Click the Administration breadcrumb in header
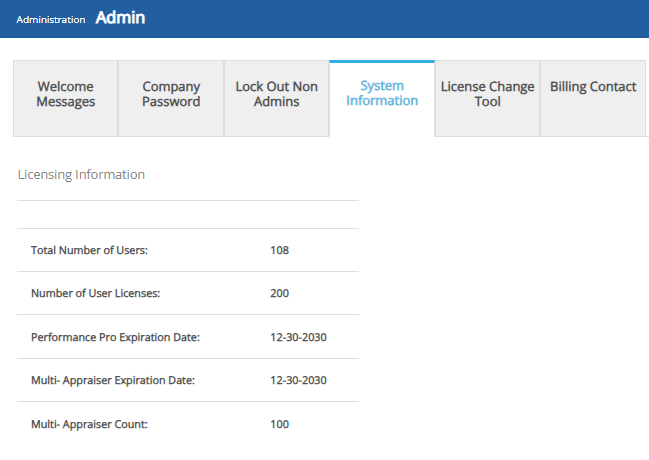The width and height of the screenshot is (649, 460). [51, 20]
